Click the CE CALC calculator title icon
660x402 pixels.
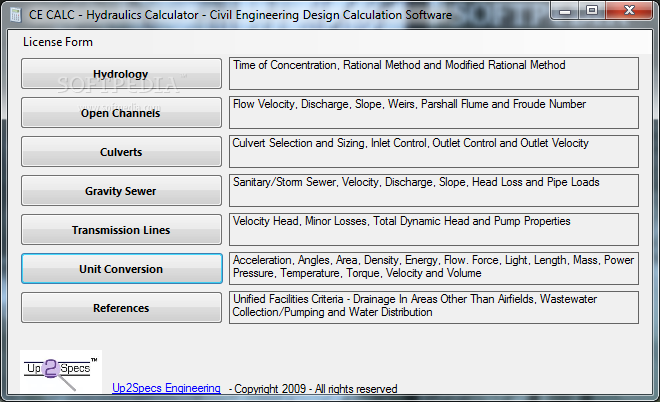pyautogui.click(x=16, y=15)
